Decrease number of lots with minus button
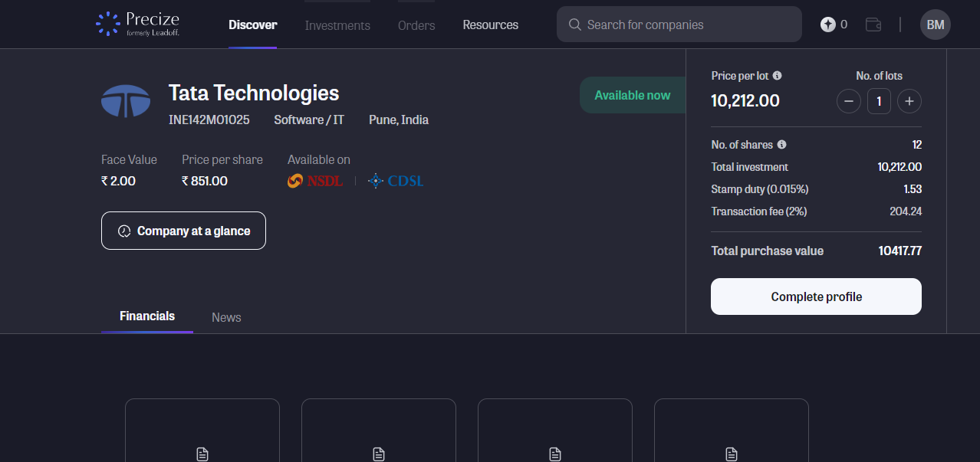Viewport: 980px width, 462px height. click(848, 101)
